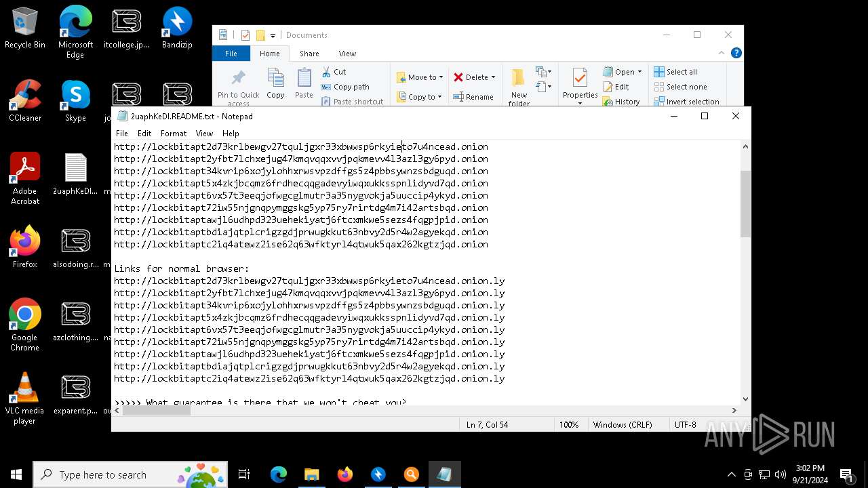Image resolution: width=868 pixels, height=488 pixels.
Task: Open the File tab in Explorer
Action: tap(231, 54)
